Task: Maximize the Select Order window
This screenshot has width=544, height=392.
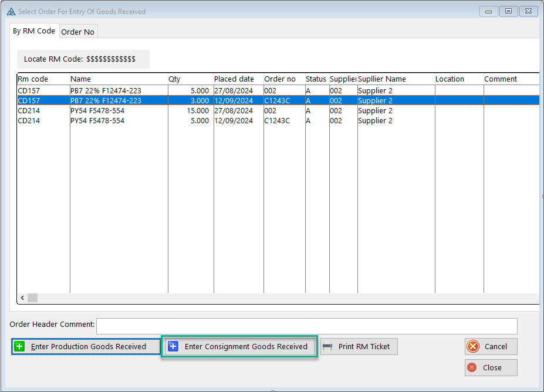Action: pos(508,12)
